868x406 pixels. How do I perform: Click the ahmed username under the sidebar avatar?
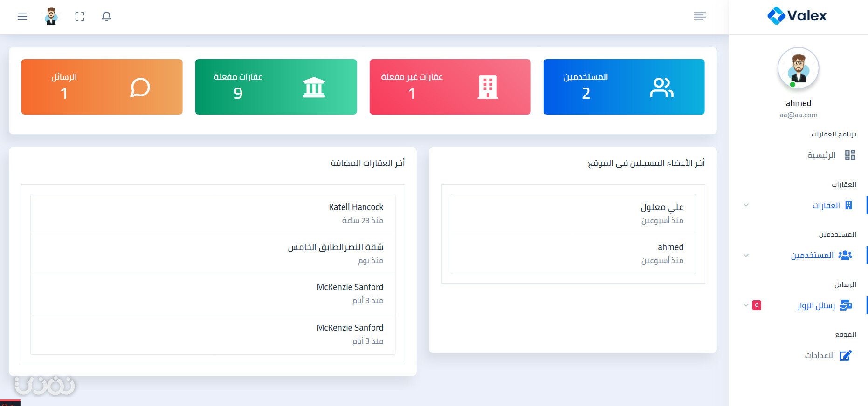pos(799,103)
